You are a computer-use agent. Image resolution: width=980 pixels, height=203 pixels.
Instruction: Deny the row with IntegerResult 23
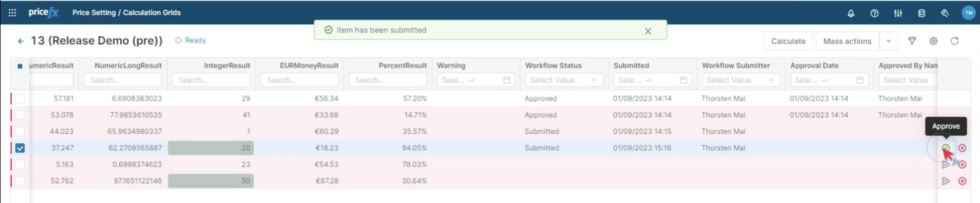[962, 164]
